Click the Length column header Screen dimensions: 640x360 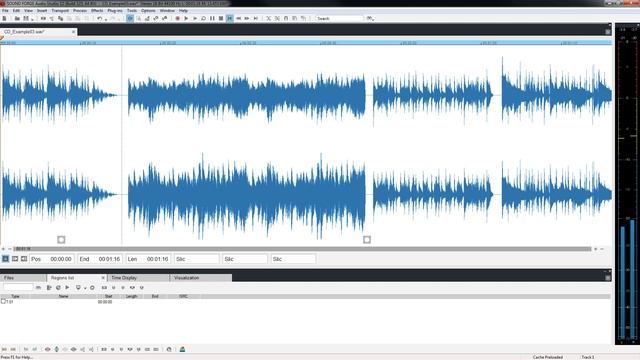(x=131, y=296)
